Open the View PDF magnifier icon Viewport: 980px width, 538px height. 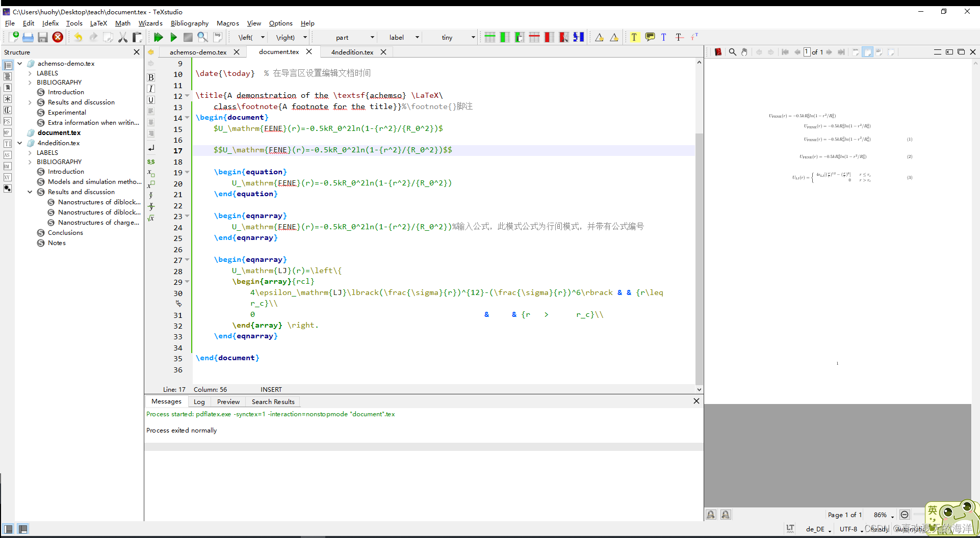pyautogui.click(x=202, y=37)
